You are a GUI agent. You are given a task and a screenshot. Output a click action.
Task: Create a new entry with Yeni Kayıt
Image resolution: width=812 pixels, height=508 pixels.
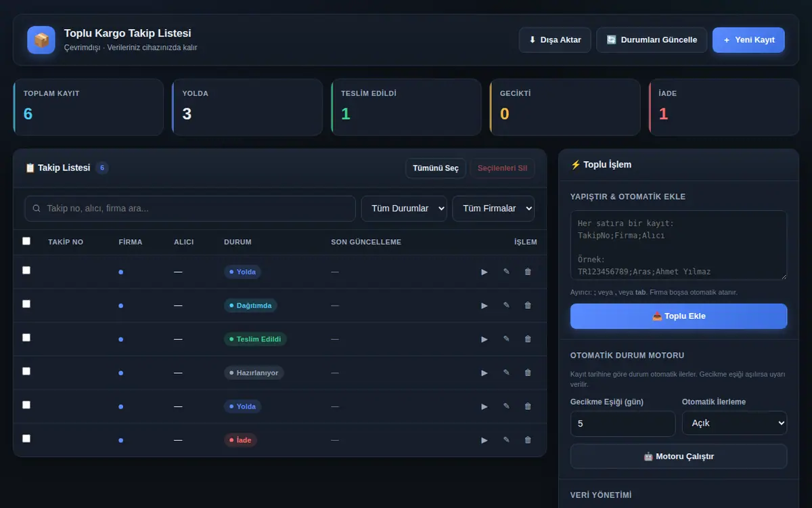coord(748,40)
